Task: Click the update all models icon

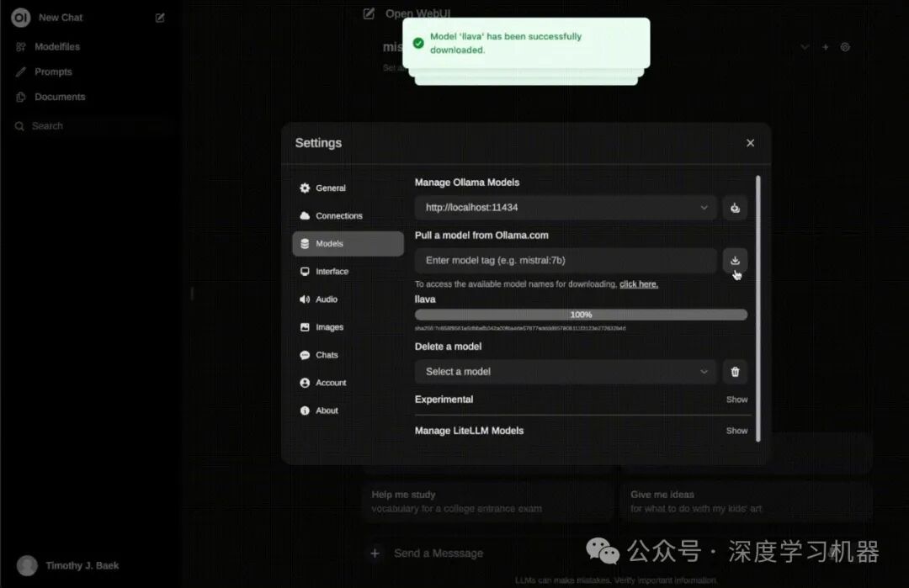Action: (735, 208)
